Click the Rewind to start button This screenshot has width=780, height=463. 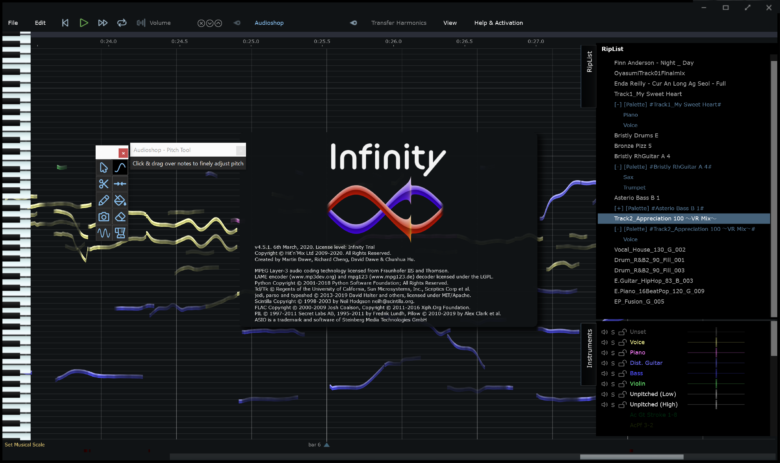click(x=65, y=23)
